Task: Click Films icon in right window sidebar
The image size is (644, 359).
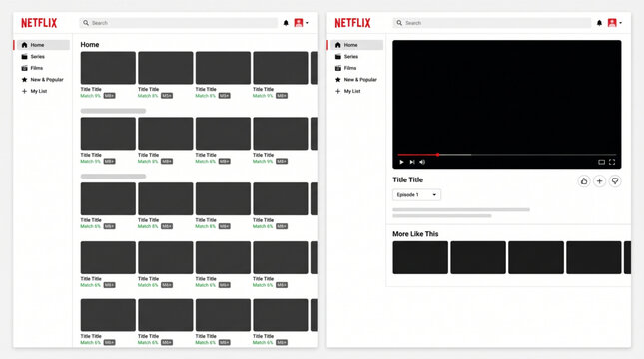Action: [x=338, y=68]
